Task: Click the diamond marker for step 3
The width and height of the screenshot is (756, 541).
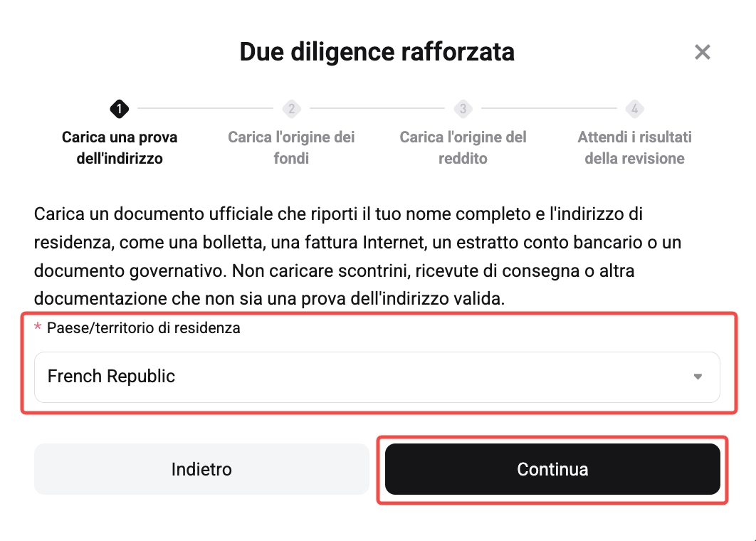Action: click(463, 109)
